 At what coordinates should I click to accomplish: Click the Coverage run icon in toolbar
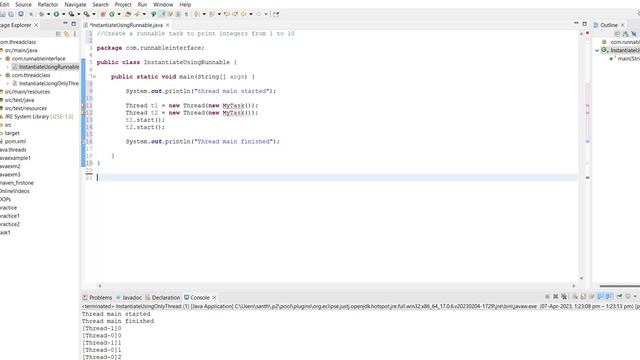(x=71, y=14)
